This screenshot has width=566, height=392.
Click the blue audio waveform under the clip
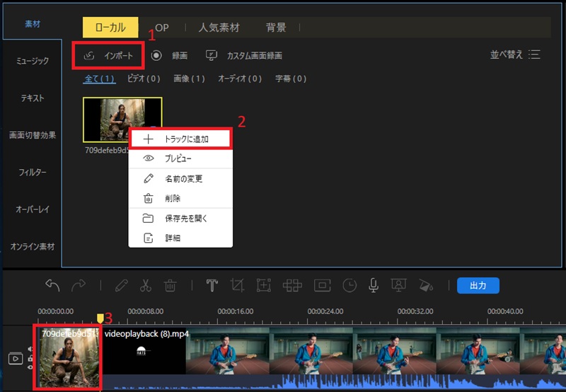coord(332,382)
